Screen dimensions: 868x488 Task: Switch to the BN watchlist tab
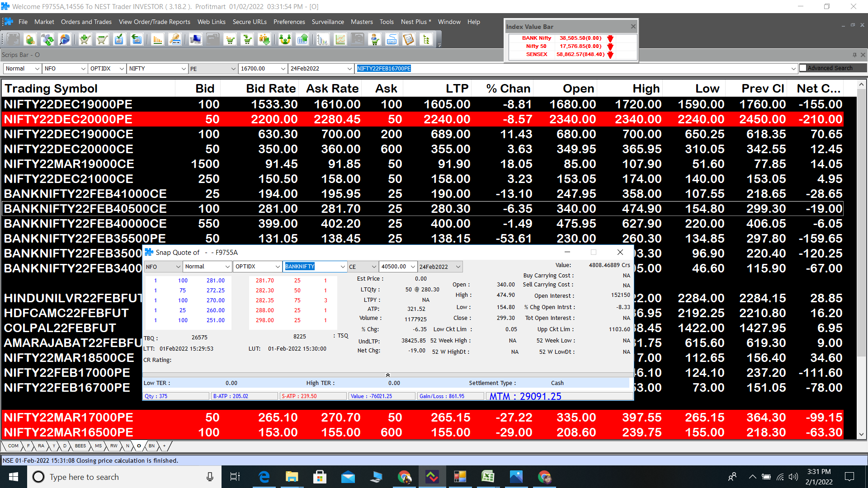click(x=151, y=446)
